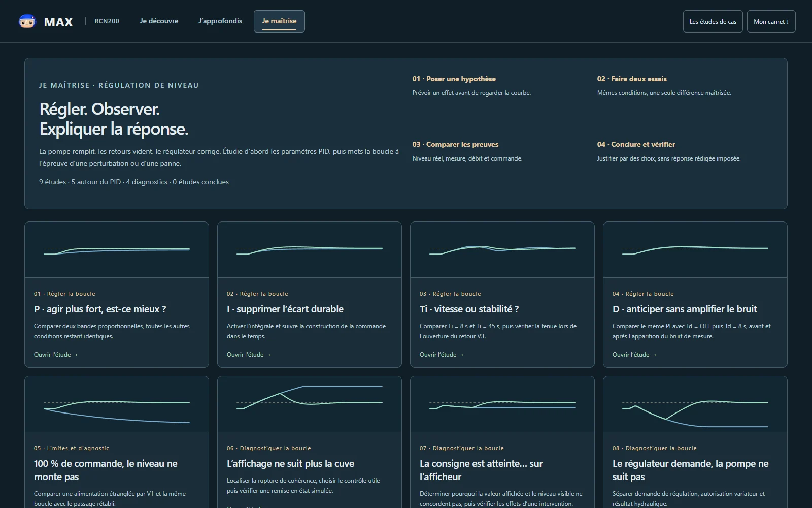The width and height of the screenshot is (812, 508).
Task: Click the curve preview of study 08
Action: coord(695,404)
